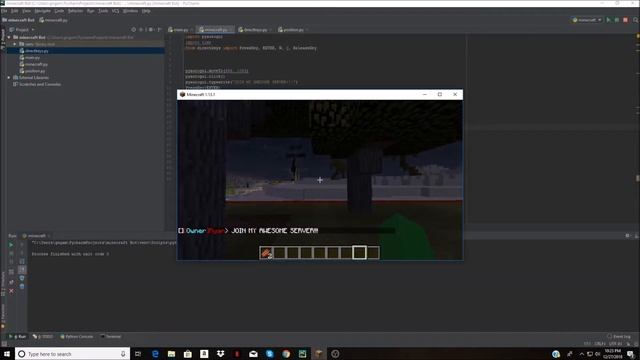Screen dimensions: 640x360
Task: Click the bottom-left tool window corner icon
Action: coord(4,344)
